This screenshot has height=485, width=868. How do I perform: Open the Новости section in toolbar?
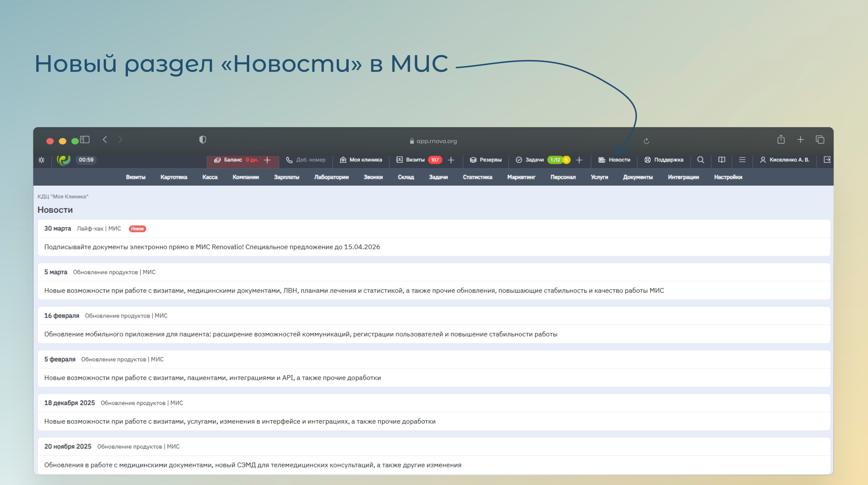coord(614,160)
